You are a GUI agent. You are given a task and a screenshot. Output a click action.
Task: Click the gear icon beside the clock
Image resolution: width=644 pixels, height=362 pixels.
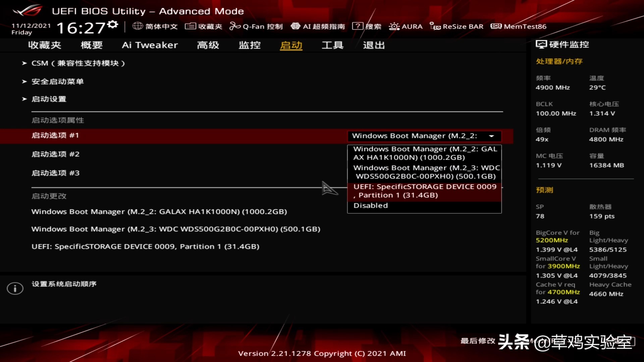[112, 24]
